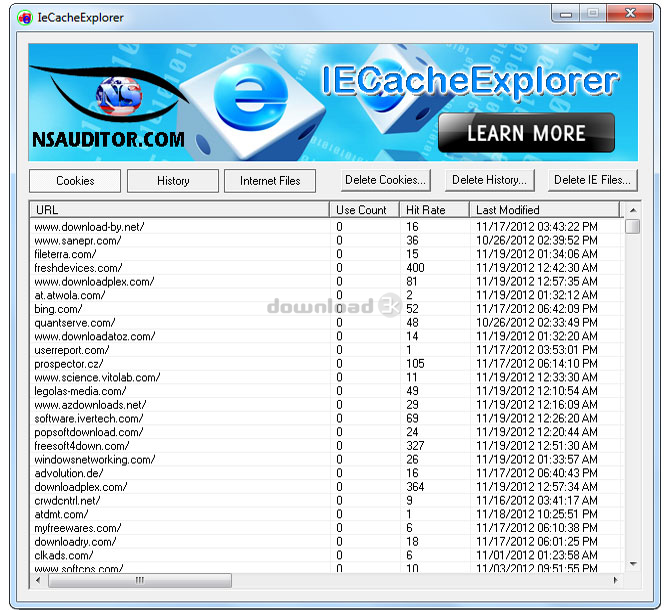
Task: Select the popsoftdownload.com/ entry
Action: (327, 432)
